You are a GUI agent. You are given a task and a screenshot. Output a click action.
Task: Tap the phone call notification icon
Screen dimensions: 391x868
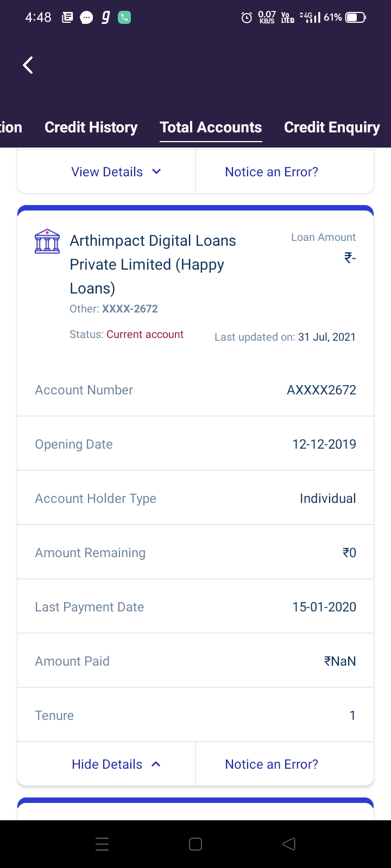[x=124, y=18]
